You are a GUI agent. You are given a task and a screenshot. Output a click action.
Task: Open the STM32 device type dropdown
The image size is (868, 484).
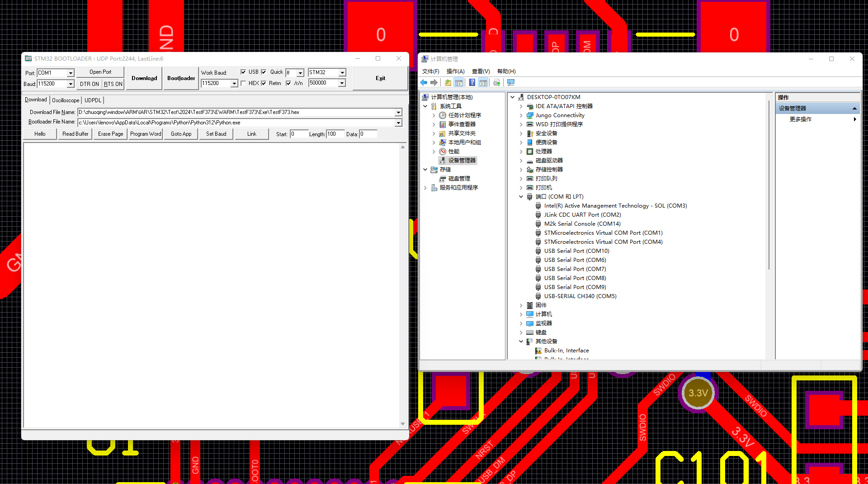click(x=342, y=72)
